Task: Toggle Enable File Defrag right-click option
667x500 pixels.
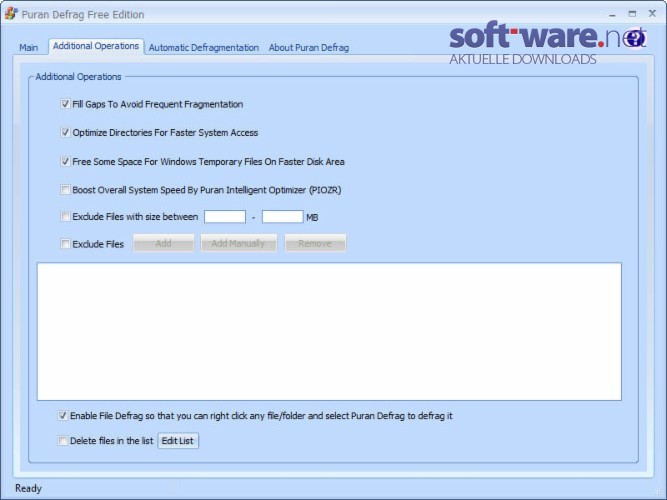Action: 63,416
